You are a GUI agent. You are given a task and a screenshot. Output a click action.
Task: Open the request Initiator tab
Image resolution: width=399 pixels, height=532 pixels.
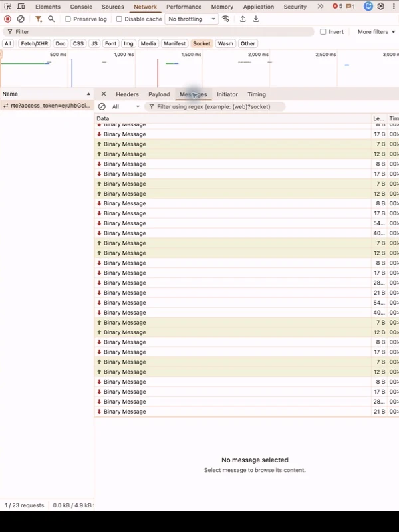point(227,94)
